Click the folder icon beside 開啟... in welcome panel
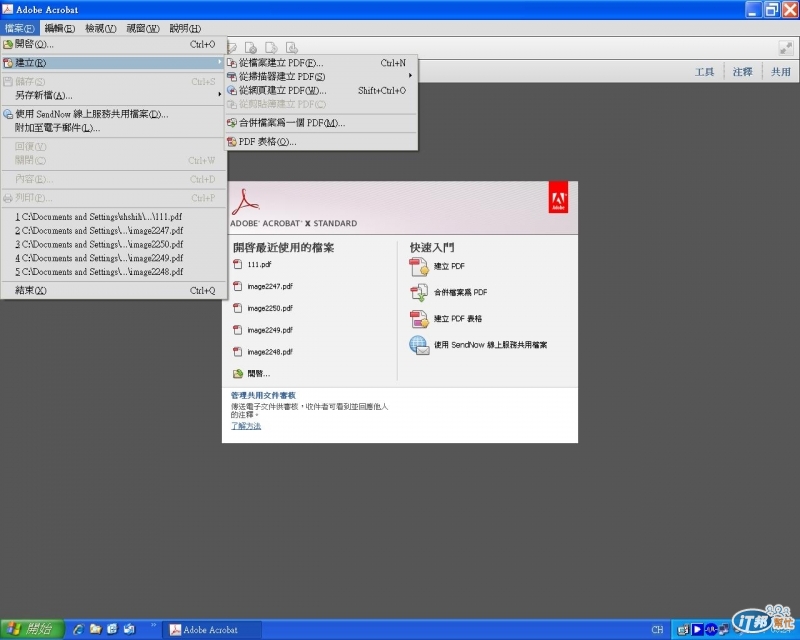Screen dimensions: 800x640 click(x=238, y=374)
